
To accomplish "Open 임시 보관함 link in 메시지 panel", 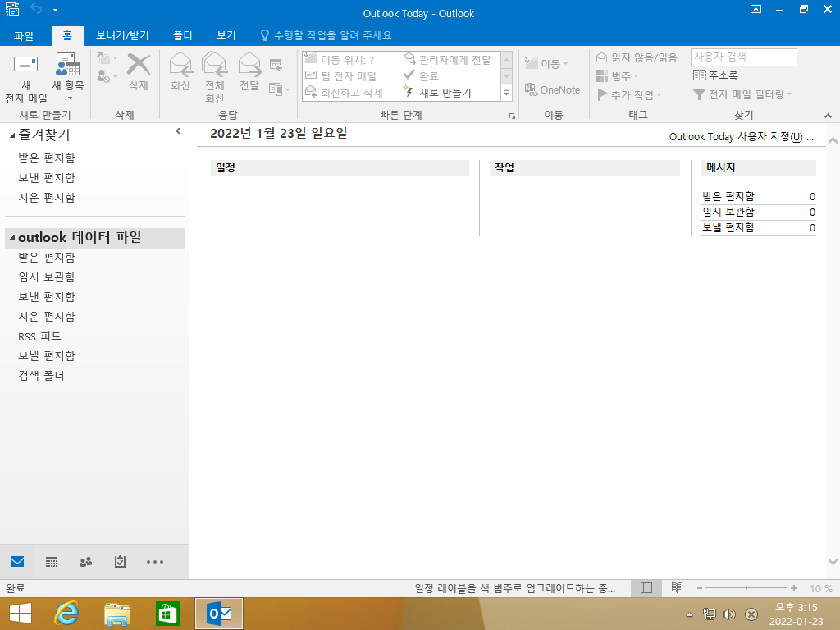I will (x=728, y=212).
